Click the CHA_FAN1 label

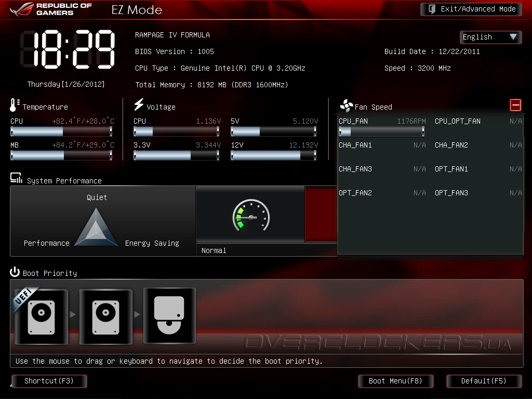click(x=355, y=145)
